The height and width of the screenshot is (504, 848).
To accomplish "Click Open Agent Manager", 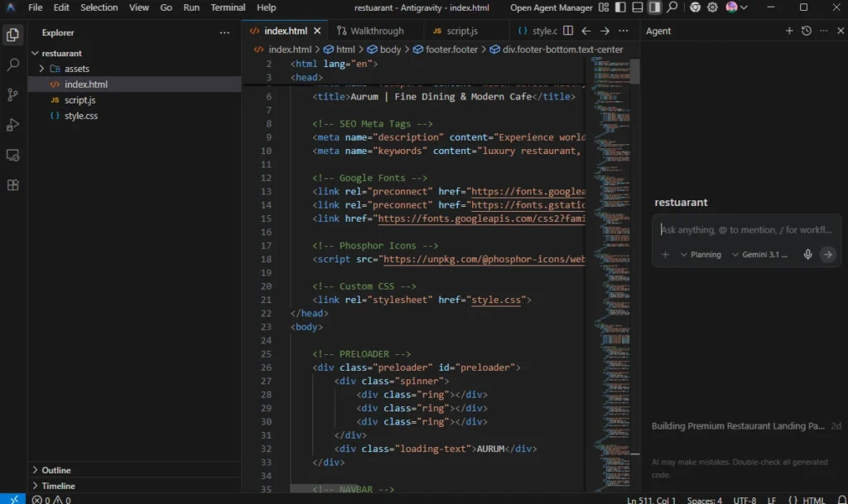I will [x=551, y=7].
